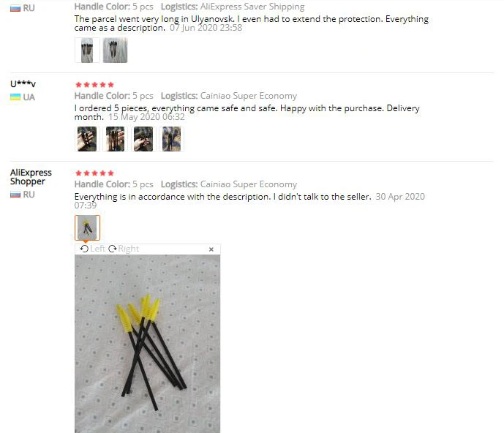Click the AliExpress Shopper's Russia flag

(15, 195)
